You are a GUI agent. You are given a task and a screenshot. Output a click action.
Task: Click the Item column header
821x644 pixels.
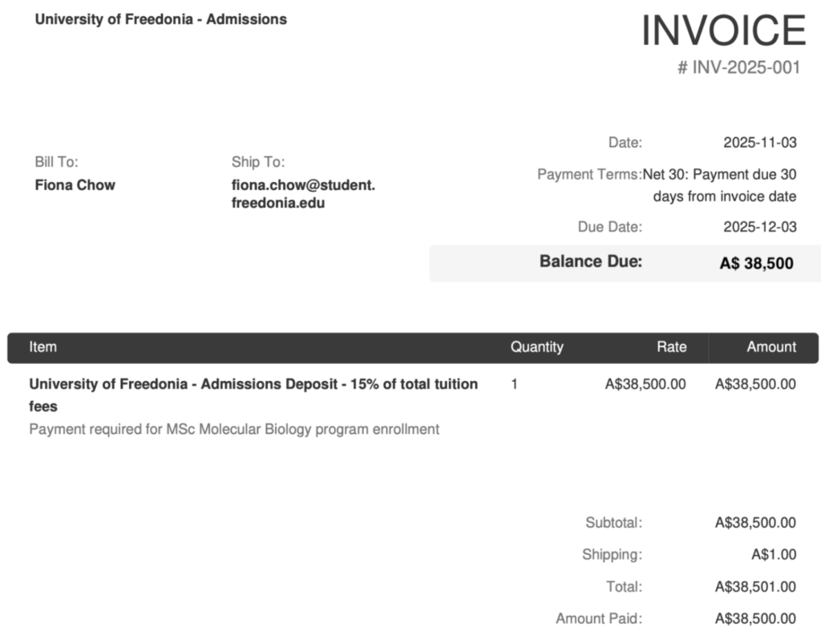[43, 347]
